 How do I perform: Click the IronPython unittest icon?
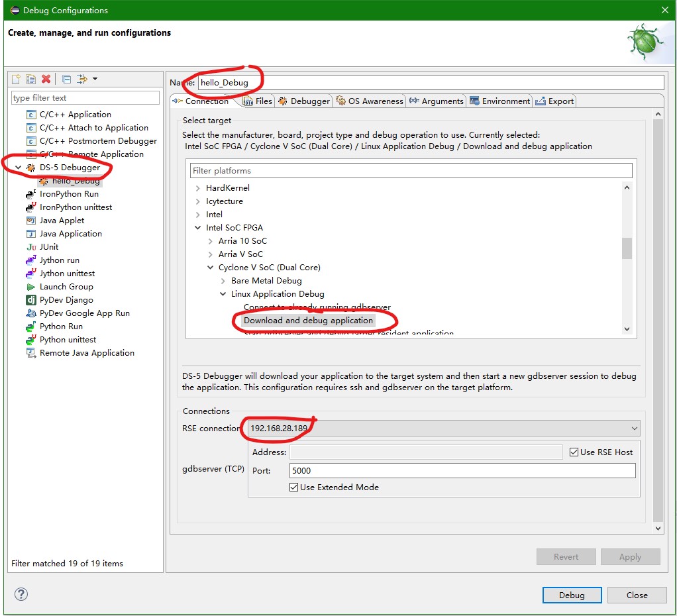tap(31, 207)
